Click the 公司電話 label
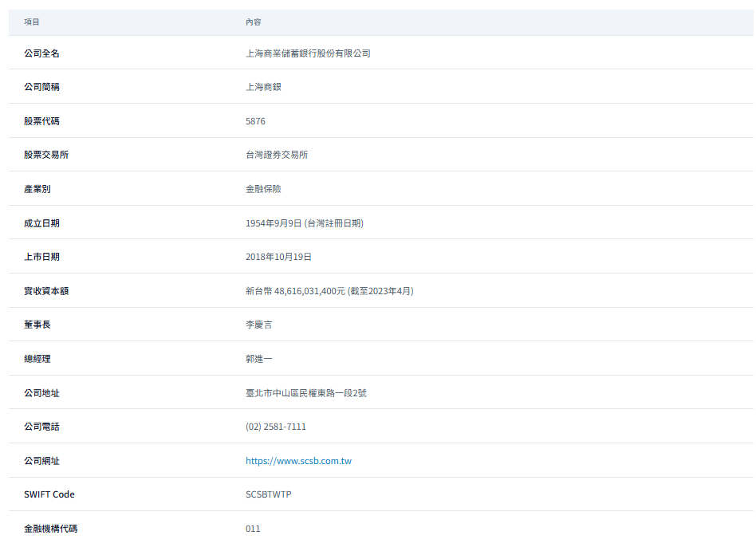756x555 pixels. (42, 427)
